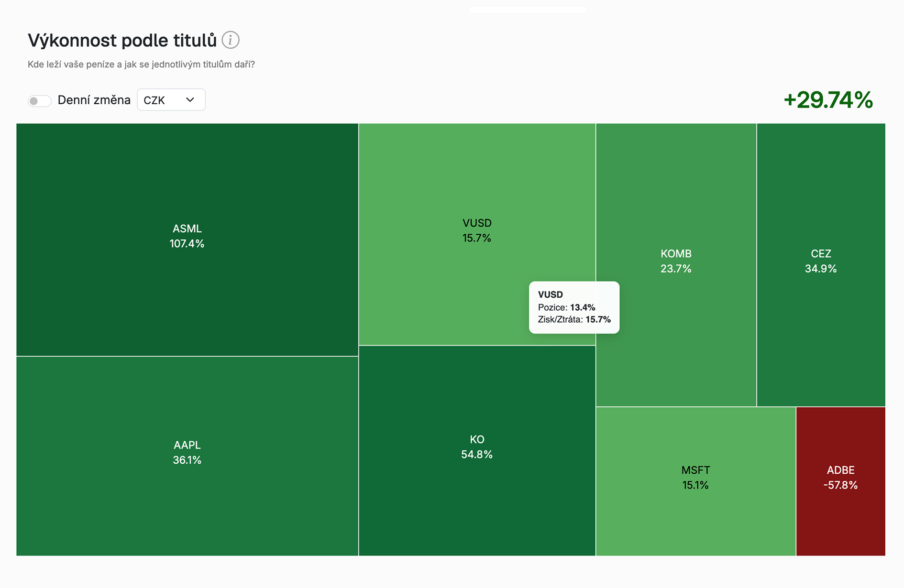The width and height of the screenshot is (904, 588).
Task: Select the AAPL 36.1% tile
Action: pos(187,456)
